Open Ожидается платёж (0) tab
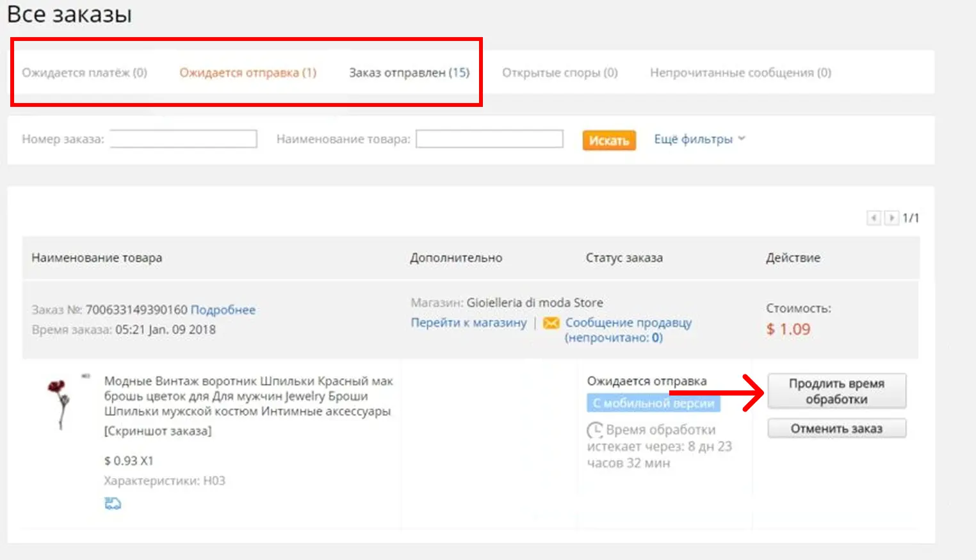976x560 pixels. [x=85, y=73]
